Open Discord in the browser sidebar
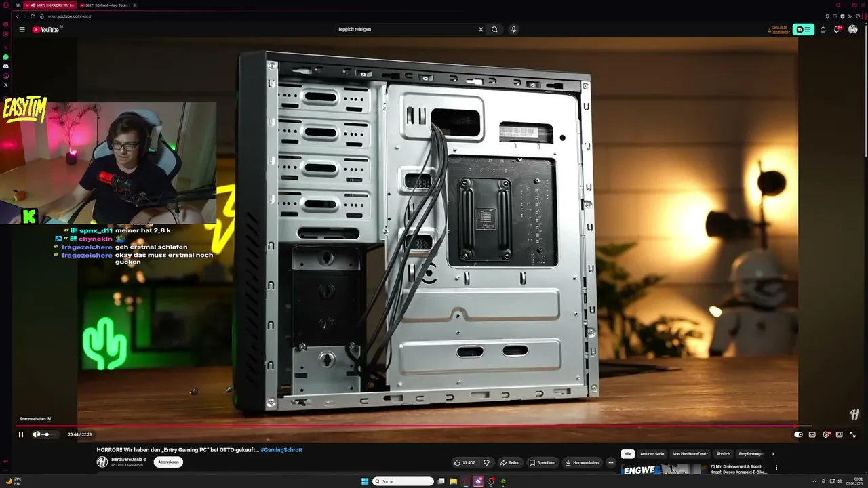Screen dimensions: 868x488 click(x=6, y=66)
